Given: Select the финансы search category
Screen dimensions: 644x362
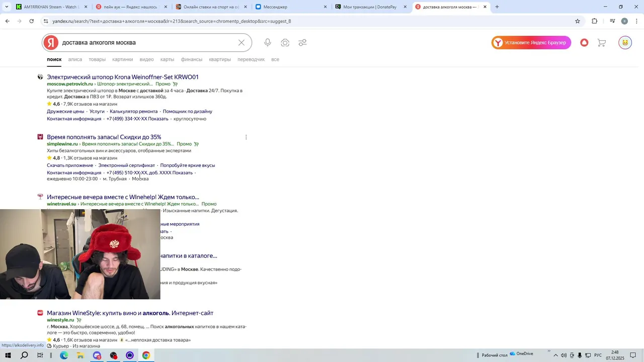Looking at the screenshot, I should [192, 59].
